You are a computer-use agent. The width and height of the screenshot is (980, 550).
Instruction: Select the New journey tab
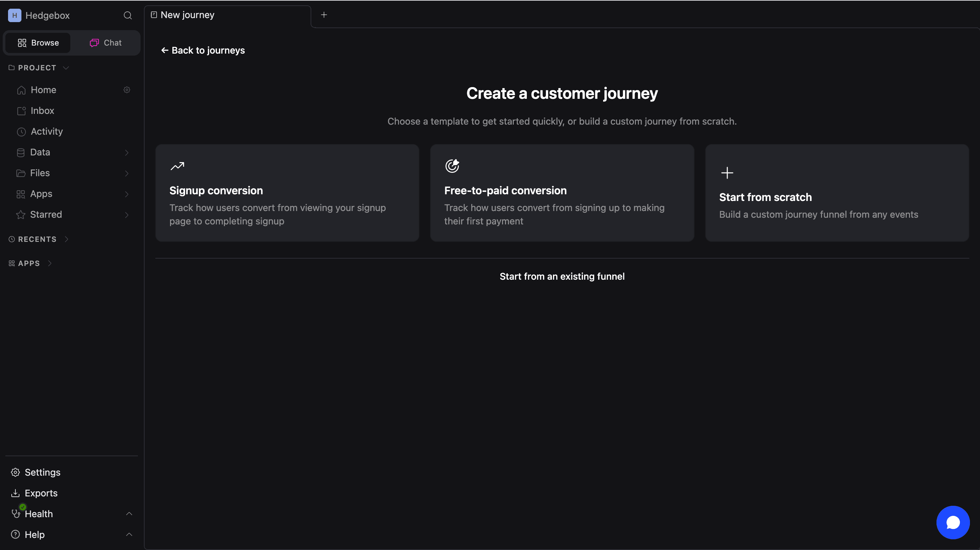point(187,14)
